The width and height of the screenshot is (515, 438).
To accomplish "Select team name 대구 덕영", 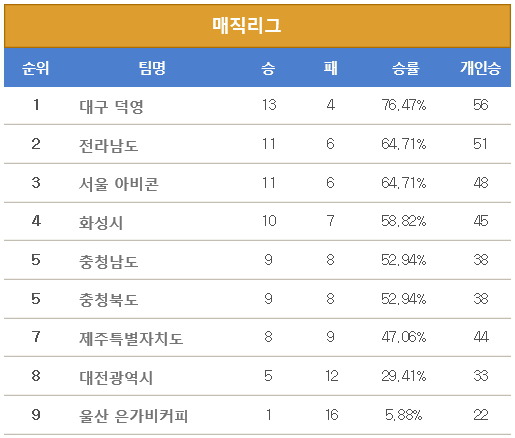I will (111, 106).
